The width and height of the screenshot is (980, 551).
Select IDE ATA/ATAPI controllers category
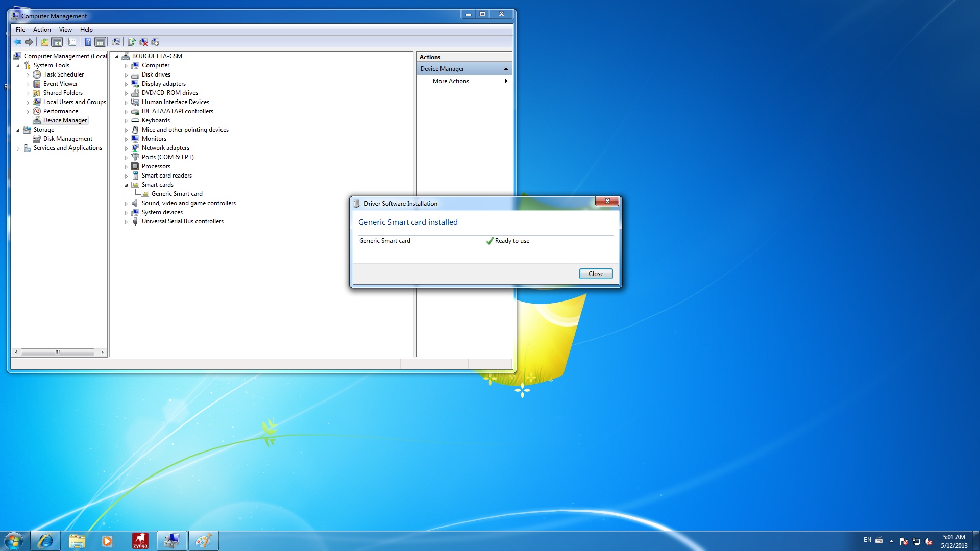click(178, 111)
